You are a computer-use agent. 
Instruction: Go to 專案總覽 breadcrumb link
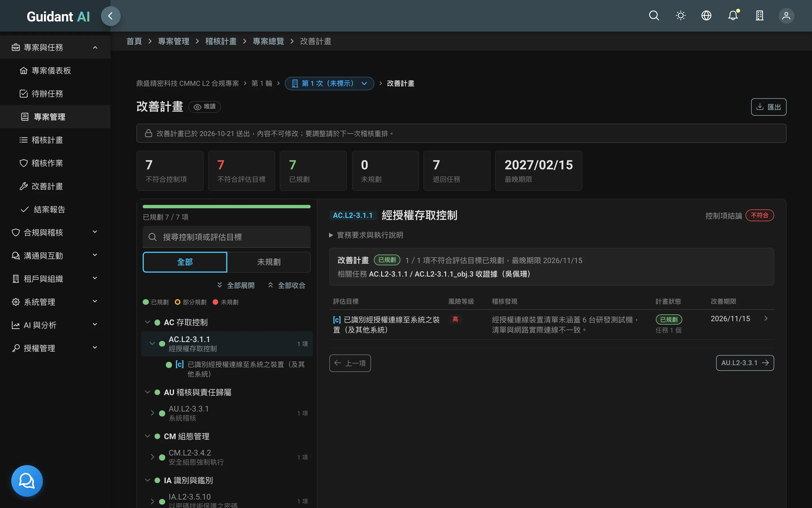[x=268, y=41]
